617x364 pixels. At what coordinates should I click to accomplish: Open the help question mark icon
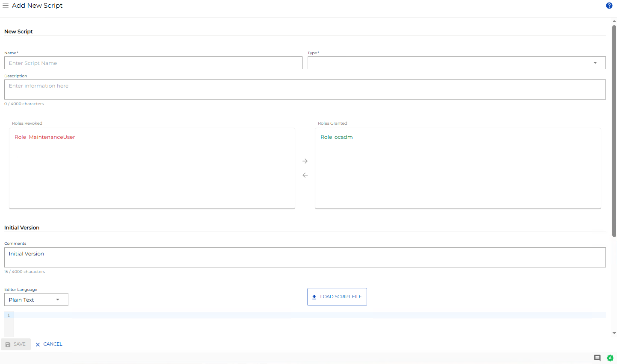coord(609,6)
